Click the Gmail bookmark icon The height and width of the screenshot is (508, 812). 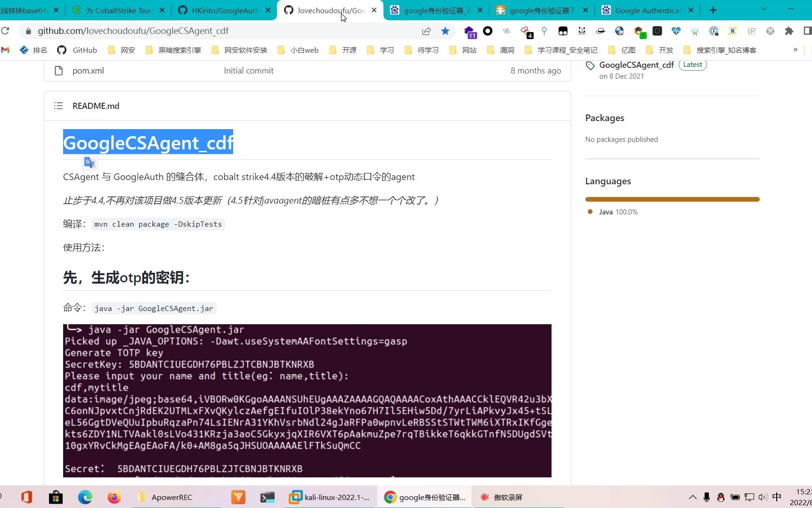5,50
